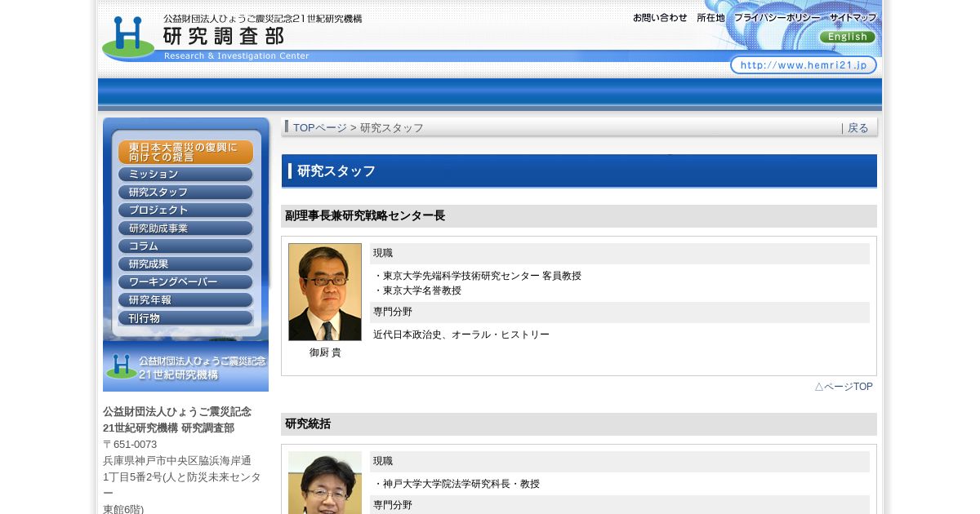
Task: Click the http://www.hemri21.jp URL banner
Action: point(804,65)
